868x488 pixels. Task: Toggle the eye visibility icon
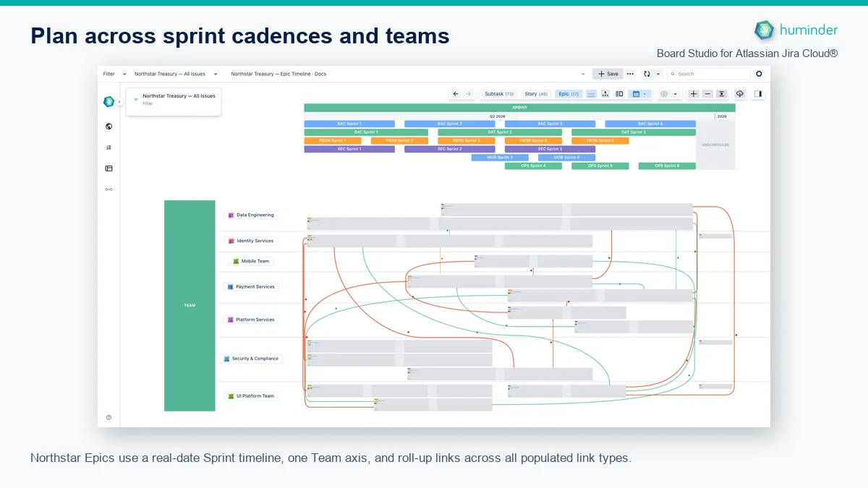pos(664,94)
